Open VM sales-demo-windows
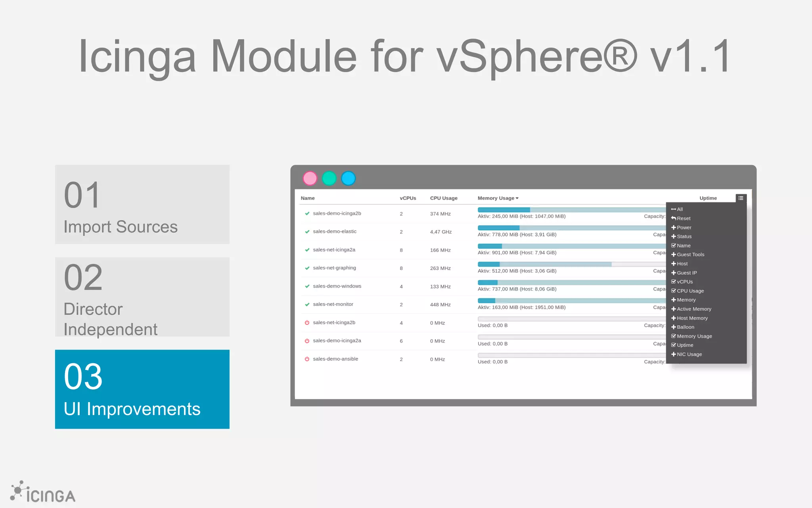The width and height of the screenshot is (812, 508). [x=337, y=286]
